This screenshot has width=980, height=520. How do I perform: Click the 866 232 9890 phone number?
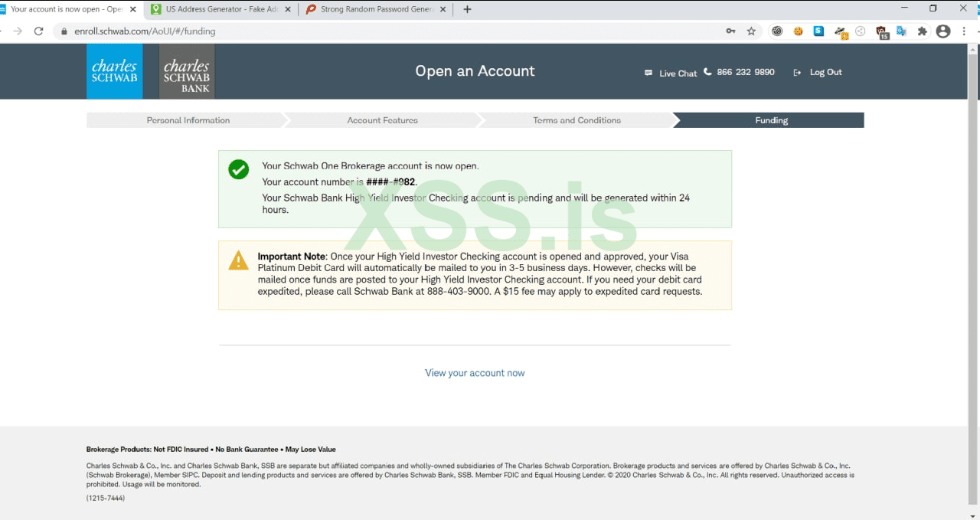(x=746, y=72)
